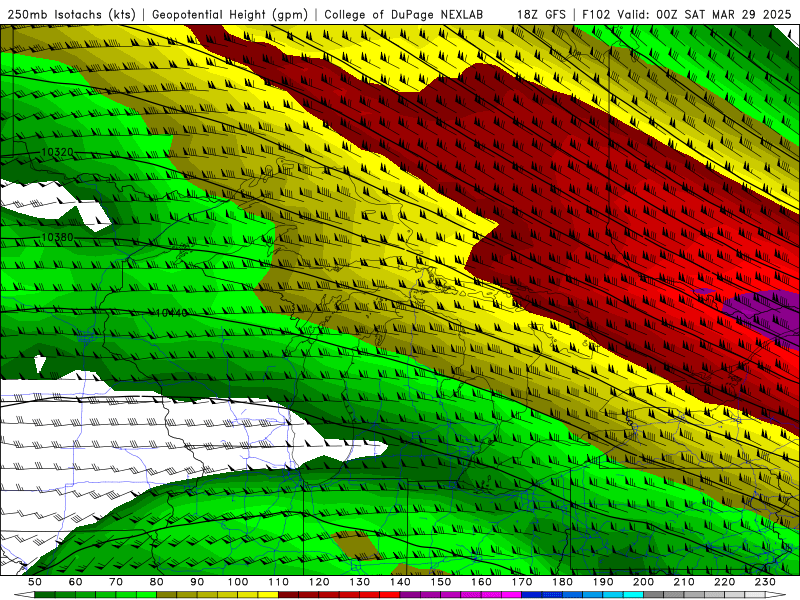Click the colorbar tick label 100
Viewport: 800px width, 600px height.
[x=238, y=582]
